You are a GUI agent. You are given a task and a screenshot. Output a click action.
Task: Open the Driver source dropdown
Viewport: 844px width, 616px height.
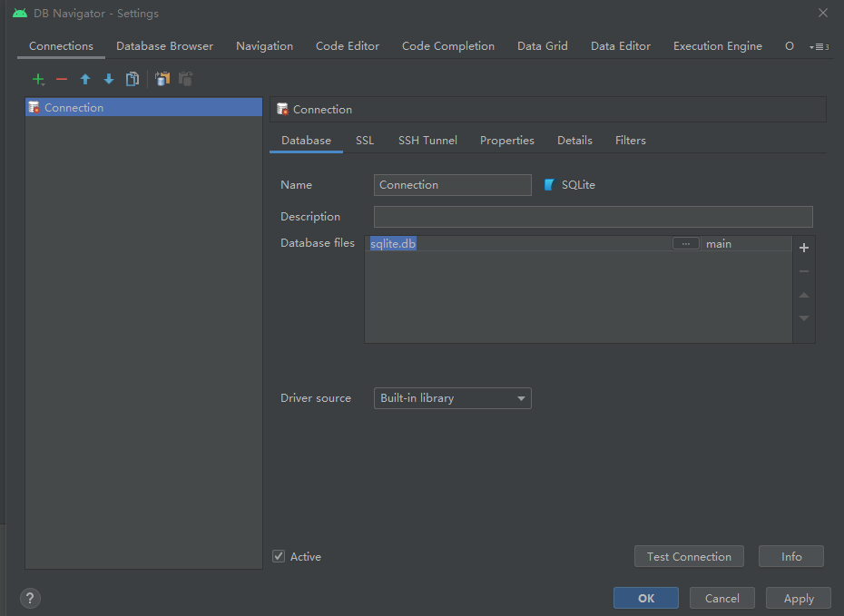tap(452, 397)
